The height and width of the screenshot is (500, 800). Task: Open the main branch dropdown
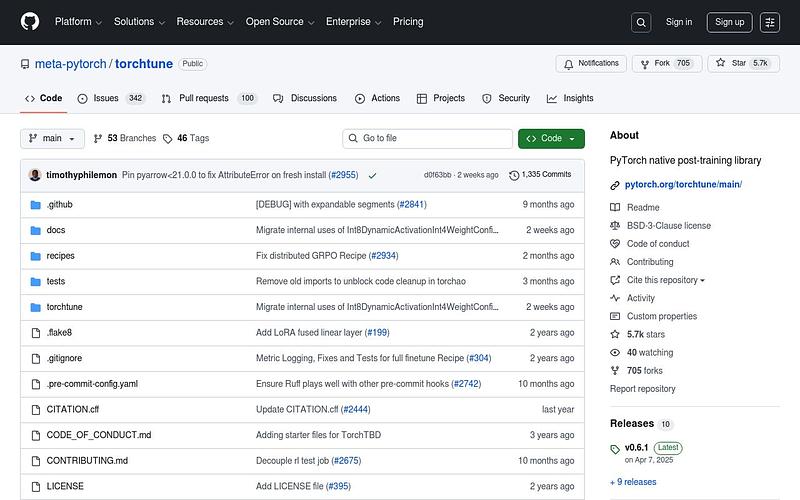(x=51, y=138)
